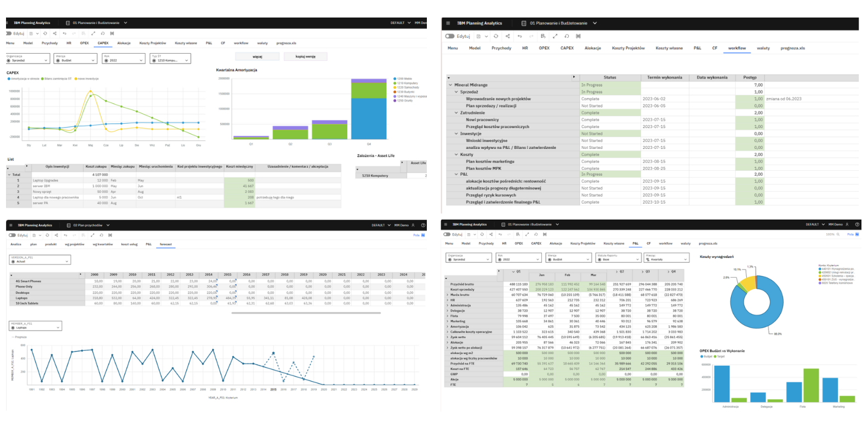Undo last action in the workflow window
Image resolution: width=868 pixels, height=427 pixels.
[519, 36]
